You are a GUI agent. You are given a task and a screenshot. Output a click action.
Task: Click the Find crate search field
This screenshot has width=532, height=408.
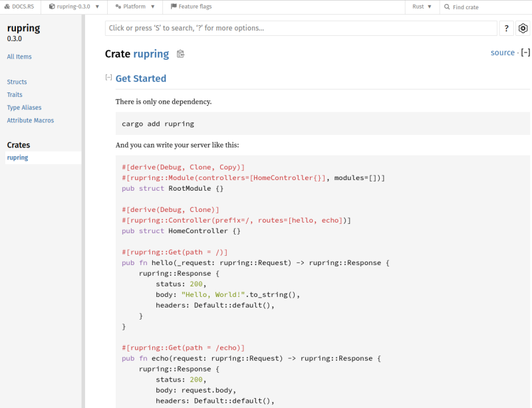tap(489, 7)
